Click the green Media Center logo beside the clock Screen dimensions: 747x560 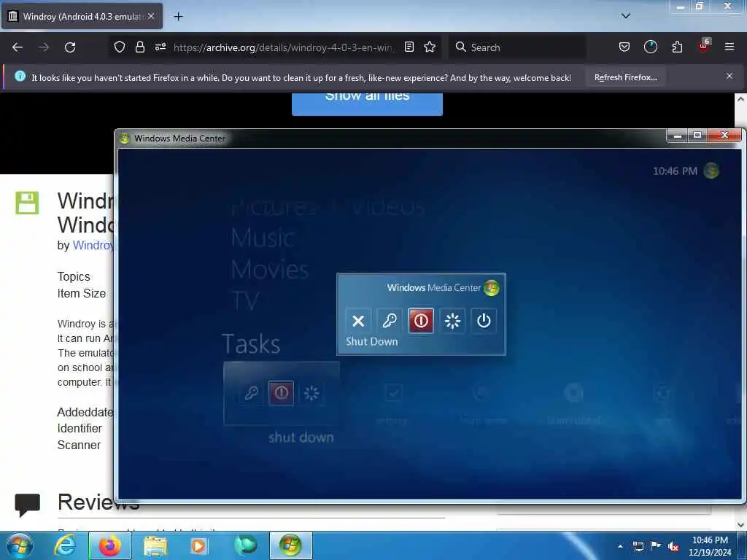[712, 171]
